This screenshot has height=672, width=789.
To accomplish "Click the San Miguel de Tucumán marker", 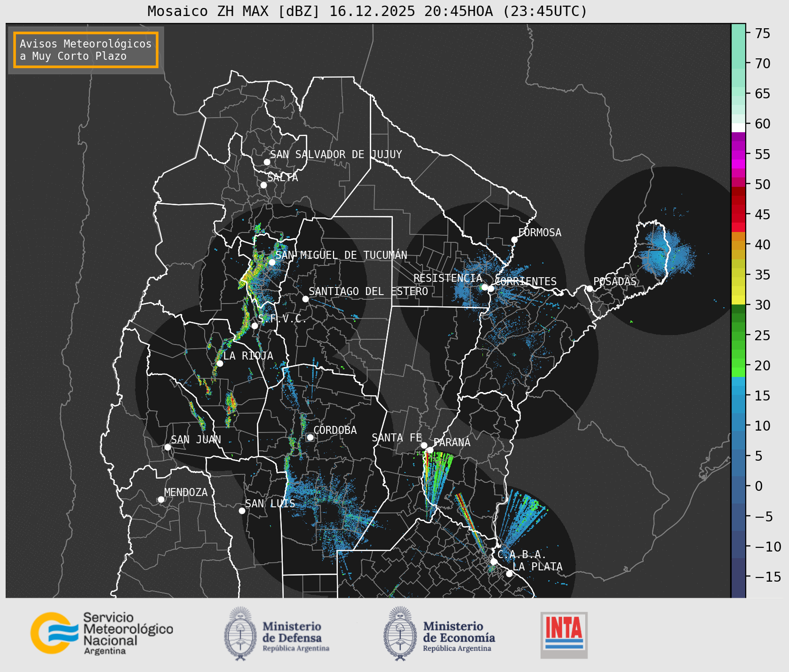I will click(x=272, y=262).
